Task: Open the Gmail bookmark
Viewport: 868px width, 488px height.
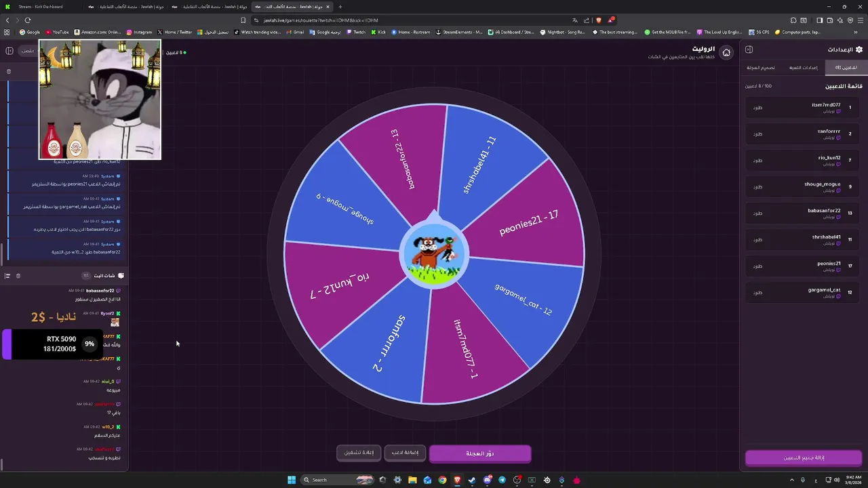Action: pos(295,32)
